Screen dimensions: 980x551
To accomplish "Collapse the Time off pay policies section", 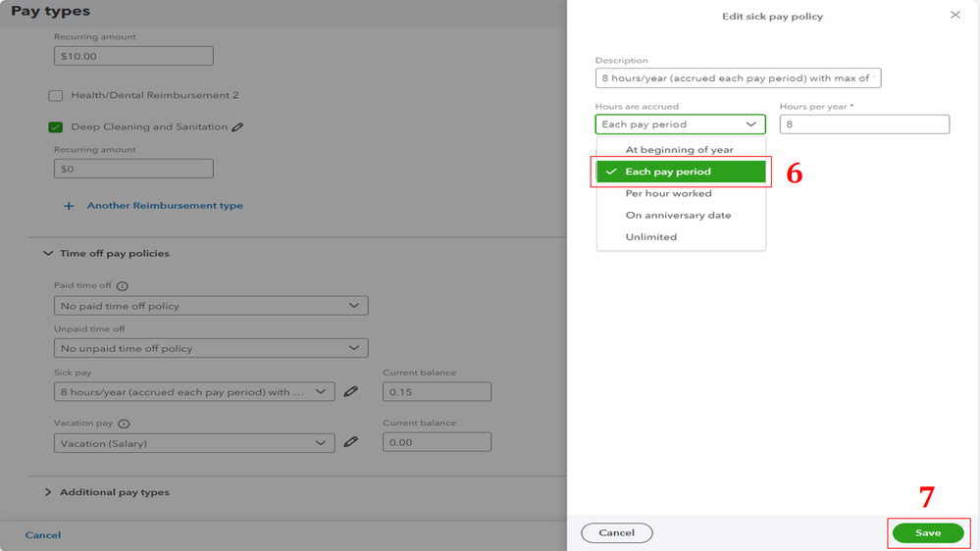I will [48, 254].
